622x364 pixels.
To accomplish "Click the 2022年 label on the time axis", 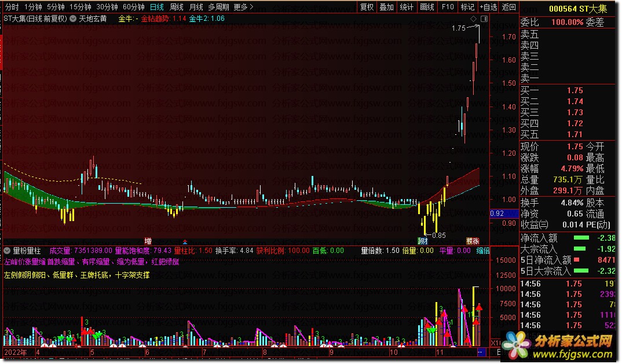I will (x=16, y=352).
